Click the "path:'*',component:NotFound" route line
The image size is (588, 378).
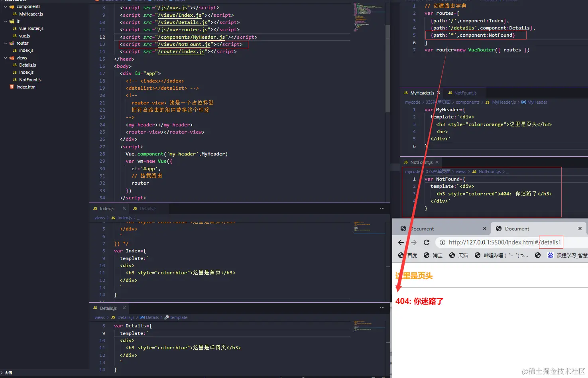[473, 35]
